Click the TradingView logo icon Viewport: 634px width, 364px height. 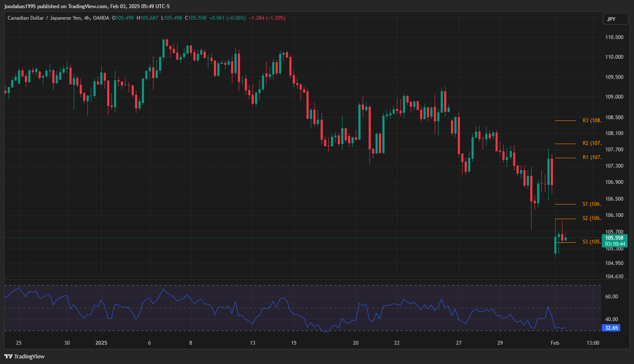point(8,356)
